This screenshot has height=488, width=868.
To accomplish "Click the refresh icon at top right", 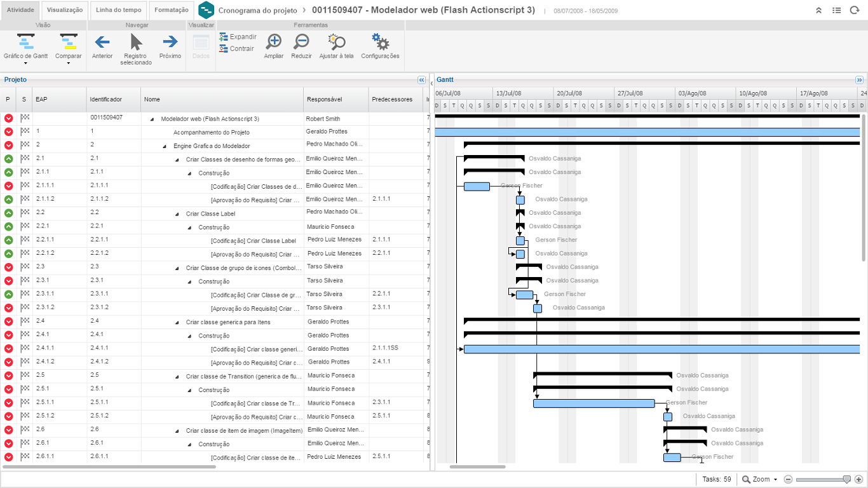I will point(854,11).
